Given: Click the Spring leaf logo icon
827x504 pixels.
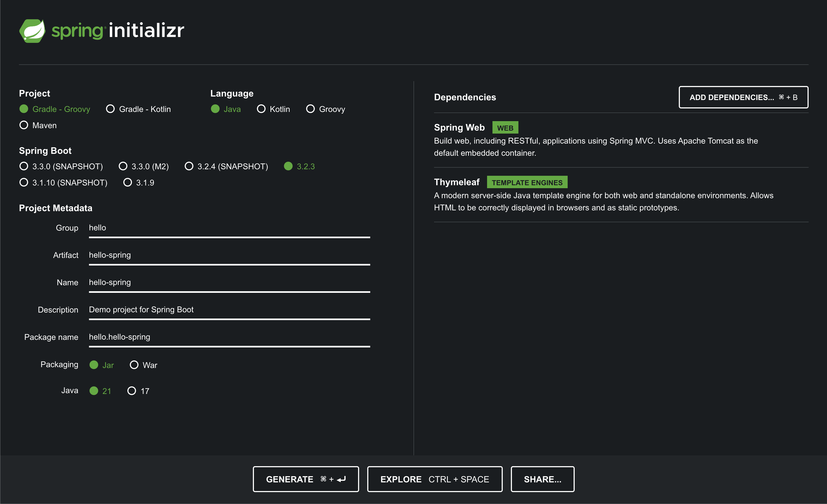Looking at the screenshot, I should coord(32,31).
